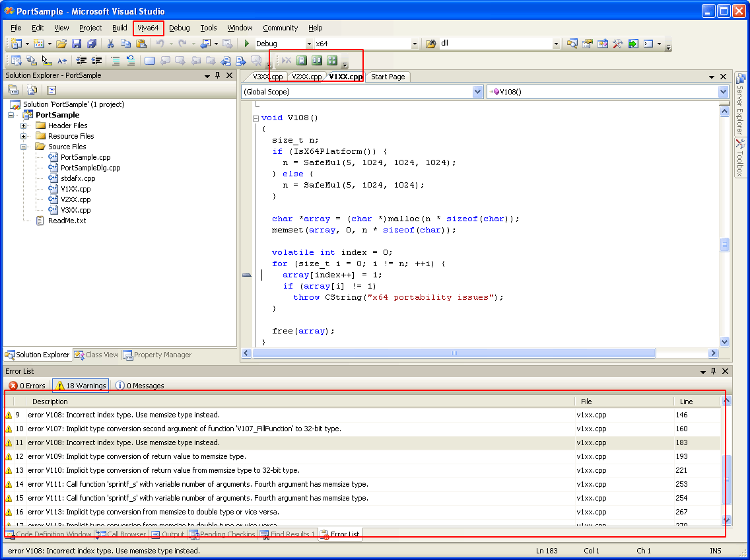The image size is (750, 560).
Task: Open the Debug menu
Action: [x=180, y=28]
